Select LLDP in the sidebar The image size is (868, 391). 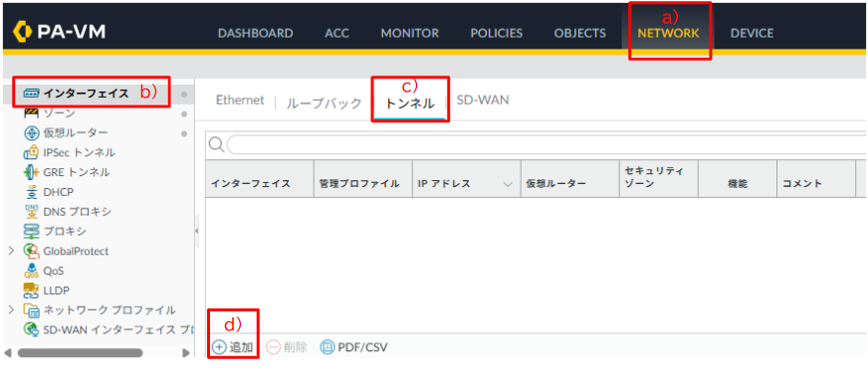point(57,291)
